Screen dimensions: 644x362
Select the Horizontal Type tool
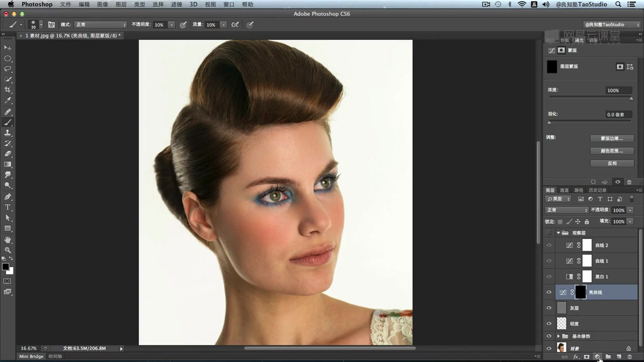(8, 207)
